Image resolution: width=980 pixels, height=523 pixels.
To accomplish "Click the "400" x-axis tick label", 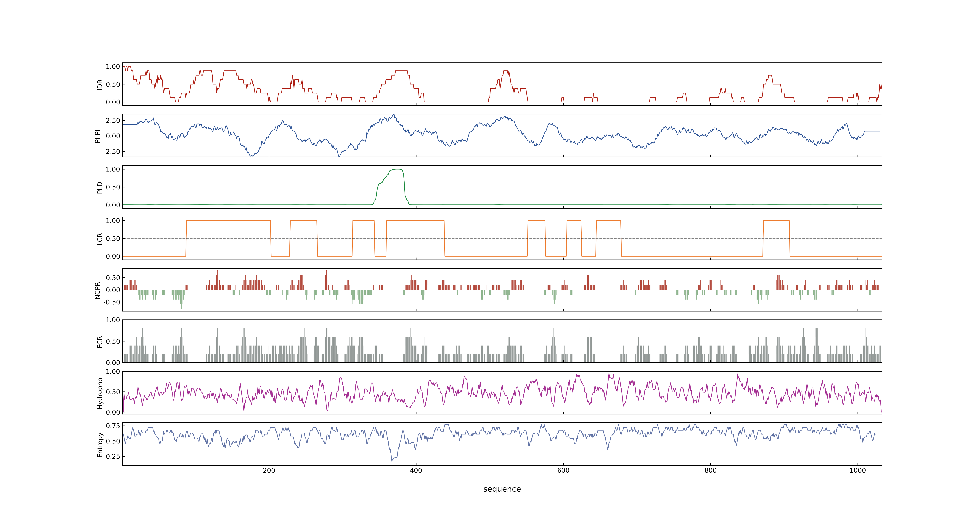I will [x=416, y=470].
